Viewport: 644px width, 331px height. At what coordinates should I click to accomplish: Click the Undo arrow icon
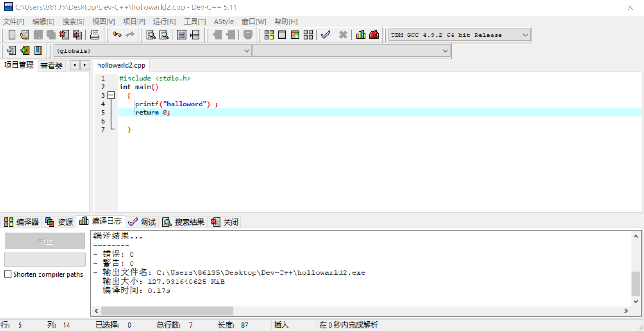point(117,35)
